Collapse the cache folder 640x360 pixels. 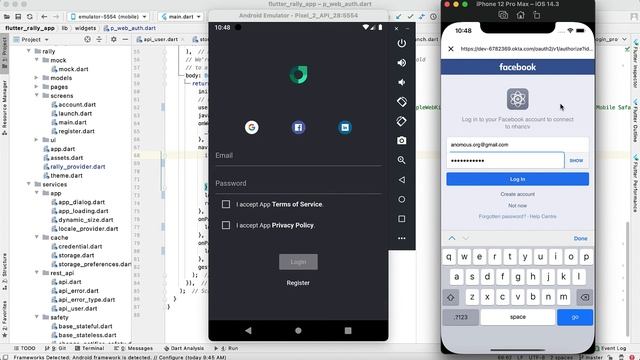point(36,237)
